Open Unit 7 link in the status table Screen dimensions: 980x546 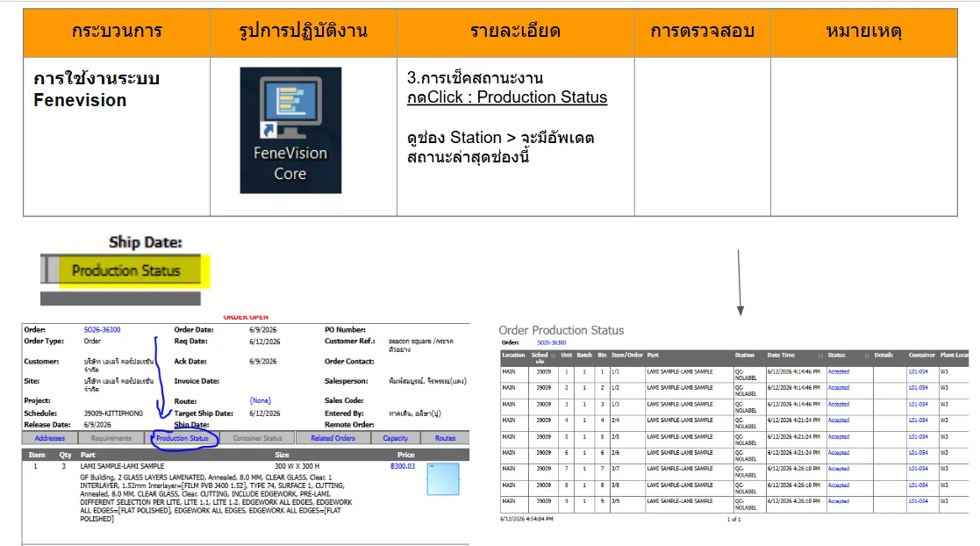[x=567, y=469]
